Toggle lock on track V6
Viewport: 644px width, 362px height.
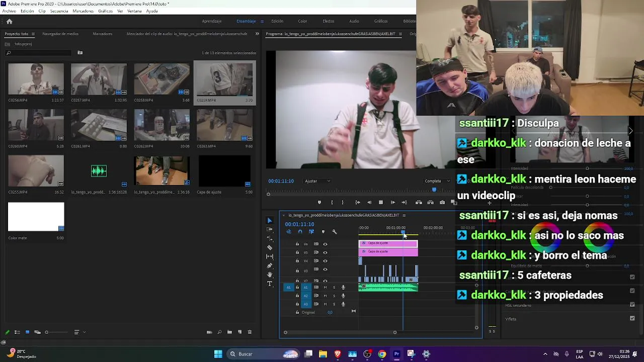point(297,244)
